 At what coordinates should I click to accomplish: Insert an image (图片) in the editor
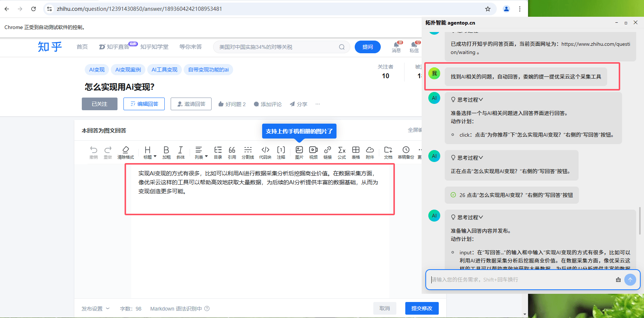pos(299,152)
